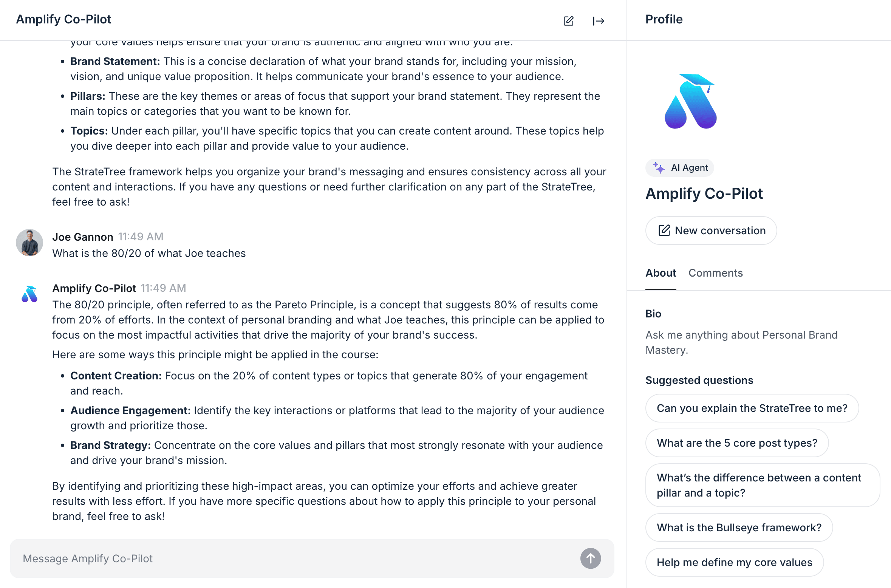Image resolution: width=891 pixels, height=588 pixels.
Task: Click the Amplify Co-Pilot profile logo
Action: (x=690, y=102)
